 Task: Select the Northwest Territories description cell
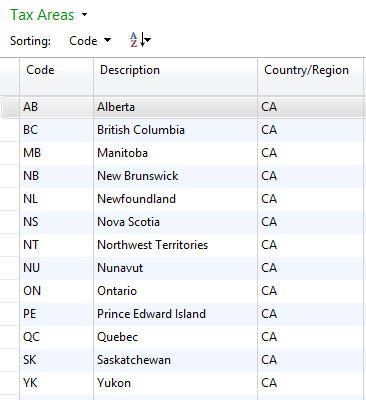point(175,245)
